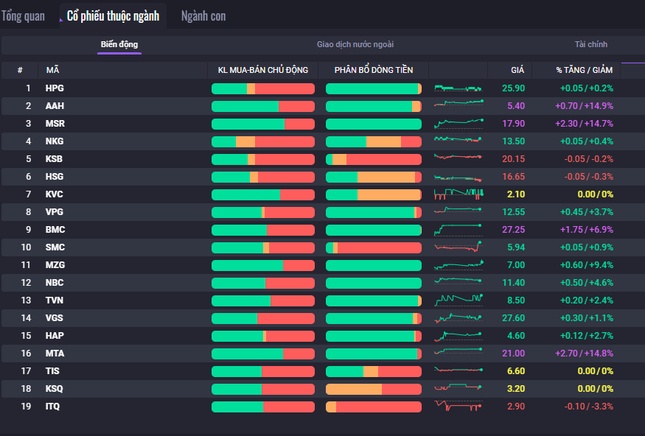Click the KVC ticker symbol
The image size is (645, 436).
pyautogui.click(x=54, y=194)
